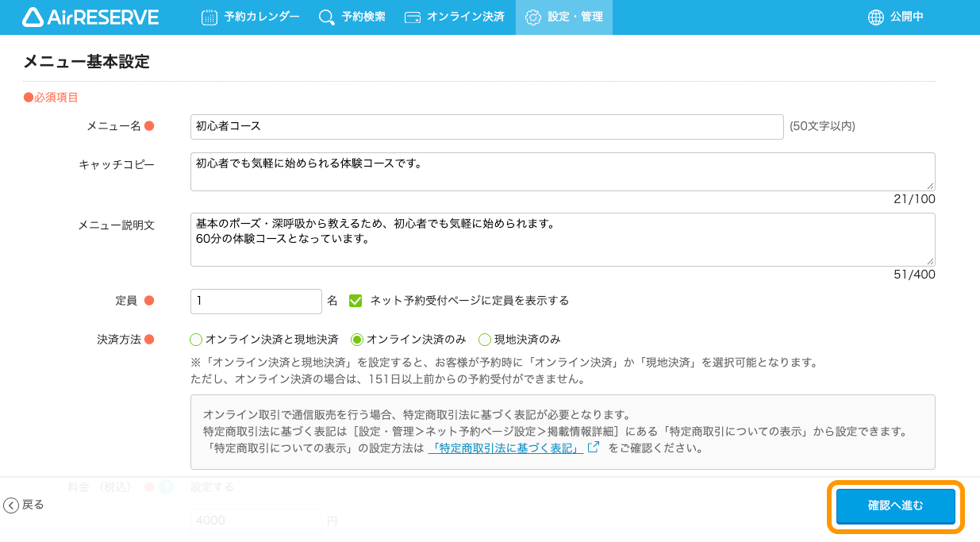Click the 51/400 character counter
This screenshot has width=980, height=542.
coord(914,275)
